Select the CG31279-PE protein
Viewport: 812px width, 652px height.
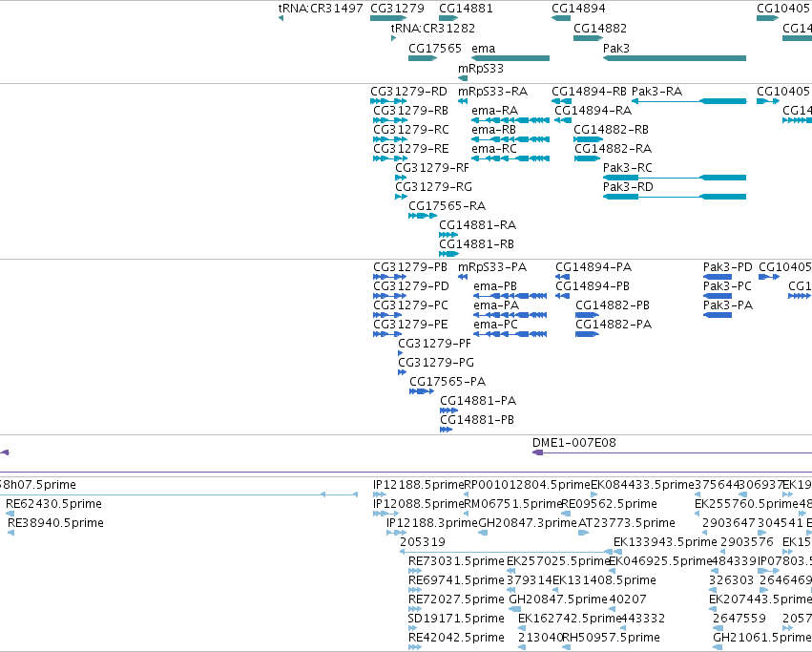(387, 334)
